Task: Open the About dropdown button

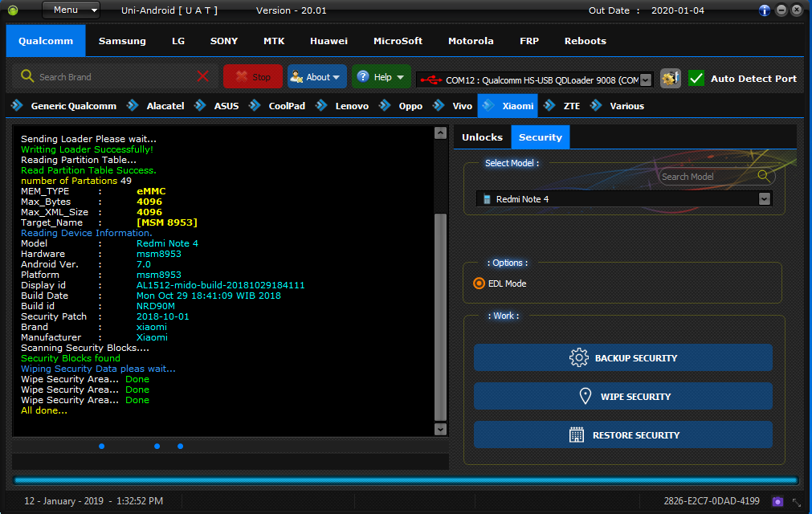Action: pos(317,76)
